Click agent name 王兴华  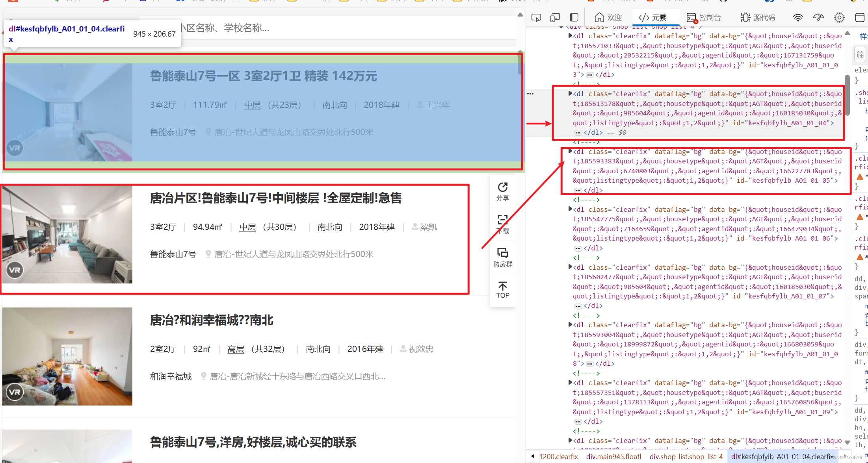pyautogui.click(x=437, y=105)
